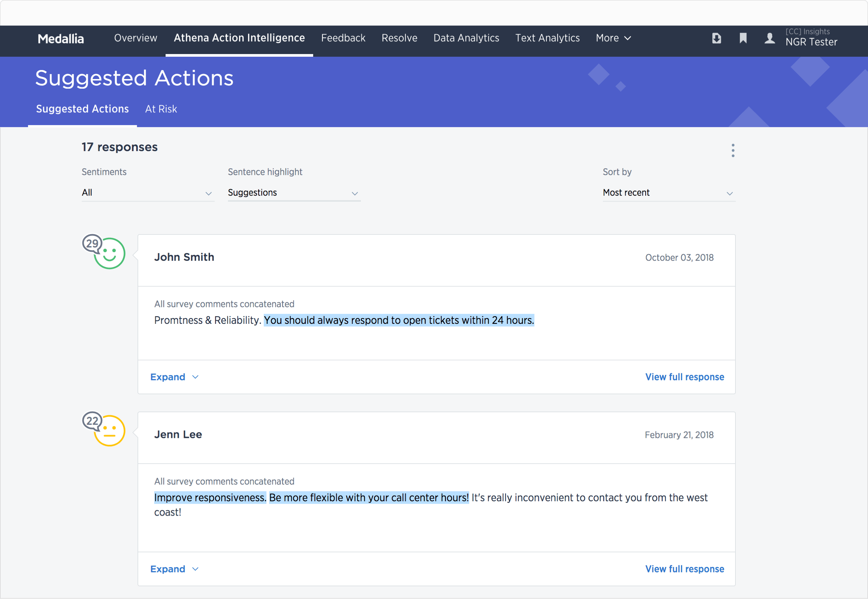Select the highlighted suggestion sentence in John Smith's comment
868x599 pixels.
pos(399,320)
